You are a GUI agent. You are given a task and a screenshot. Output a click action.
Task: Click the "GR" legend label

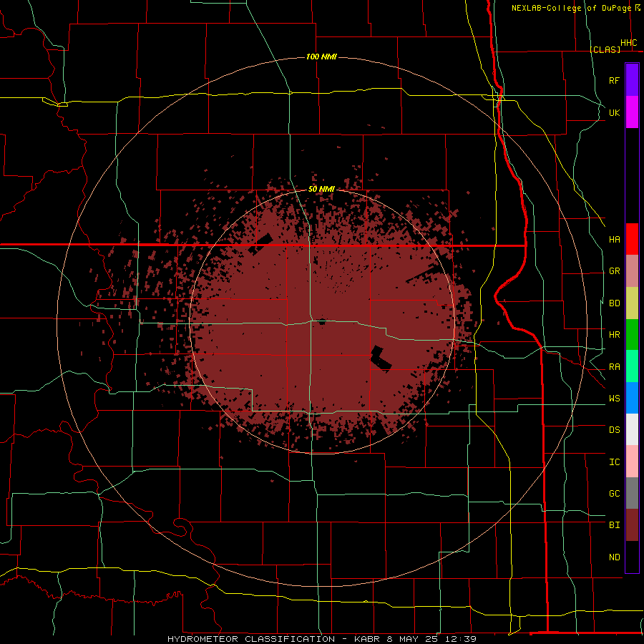coord(614,271)
